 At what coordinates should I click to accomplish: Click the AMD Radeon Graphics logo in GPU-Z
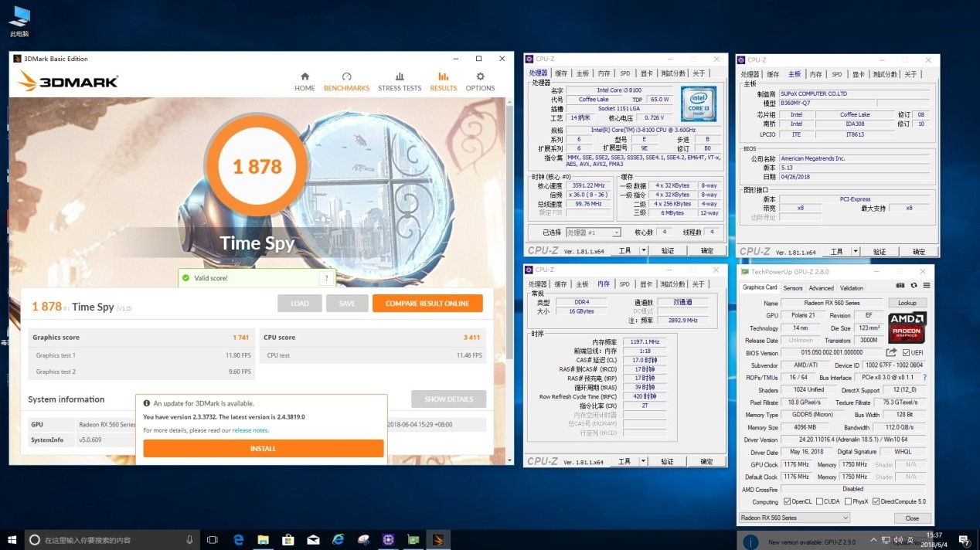click(906, 328)
